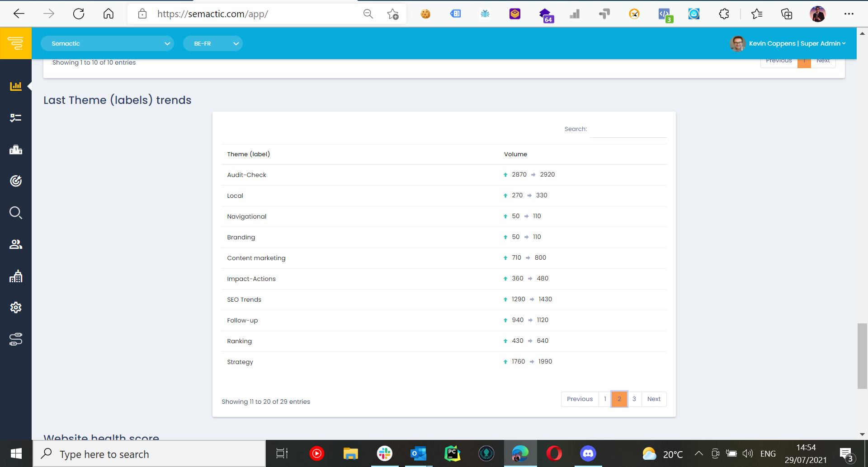Screen dimensions: 868x467
Task: Open the rankings podium section in the sidebar
Action: click(16, 149)
